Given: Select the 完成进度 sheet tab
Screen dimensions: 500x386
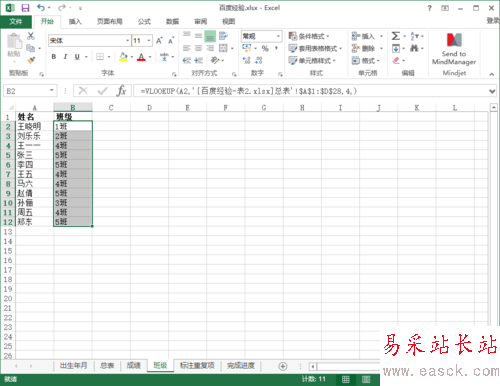Looking at the screenshot, I should [241, 366].
